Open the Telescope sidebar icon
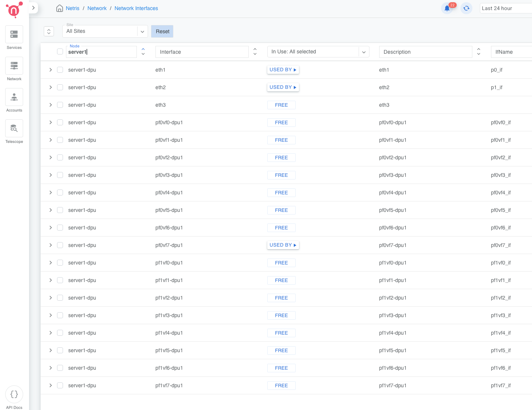 coord(14,128)
